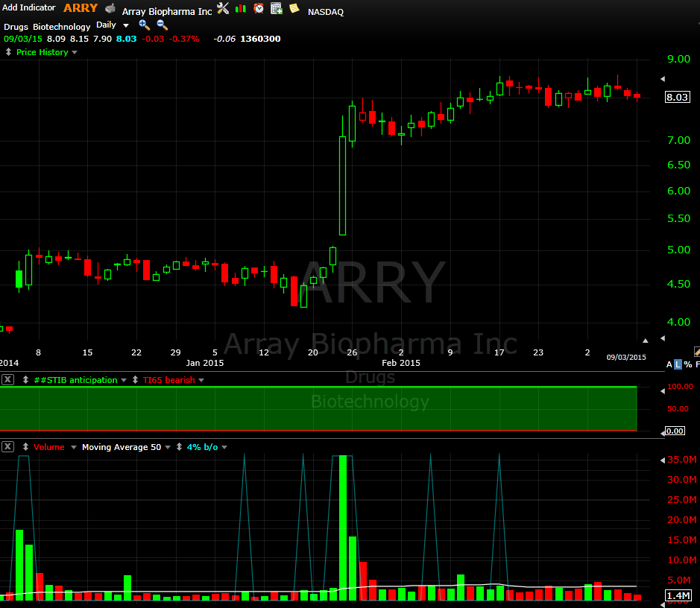Open the yellow sticky note icon

coord(294,8)
